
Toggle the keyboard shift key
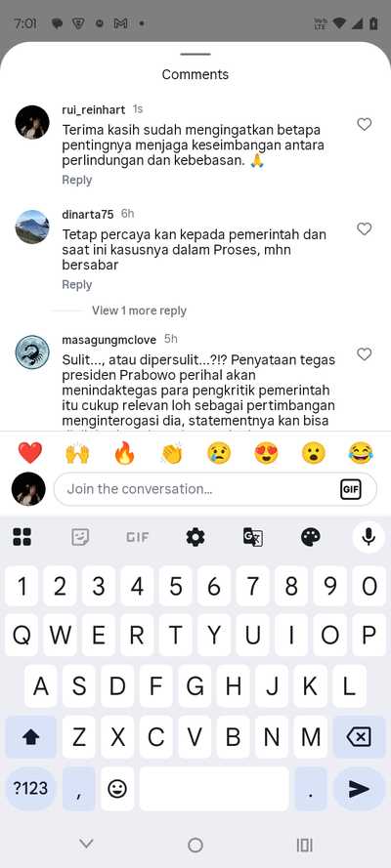coord(30,737)
